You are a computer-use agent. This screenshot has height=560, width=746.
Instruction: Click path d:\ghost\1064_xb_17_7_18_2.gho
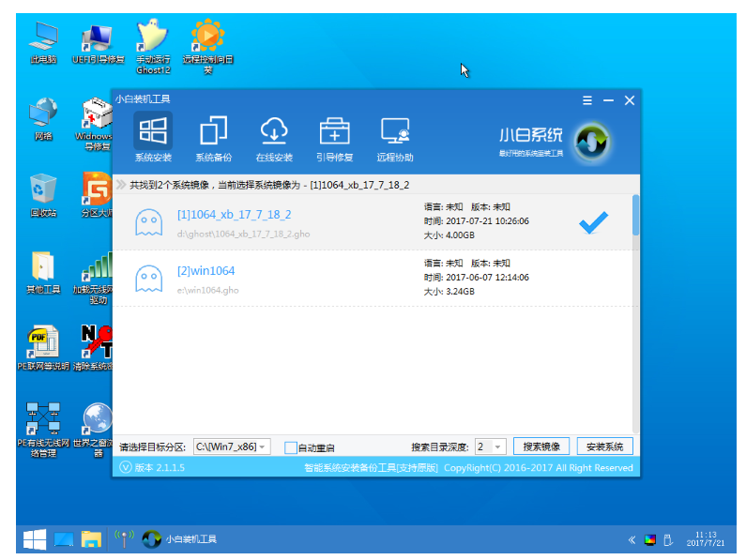coord(243,235)
